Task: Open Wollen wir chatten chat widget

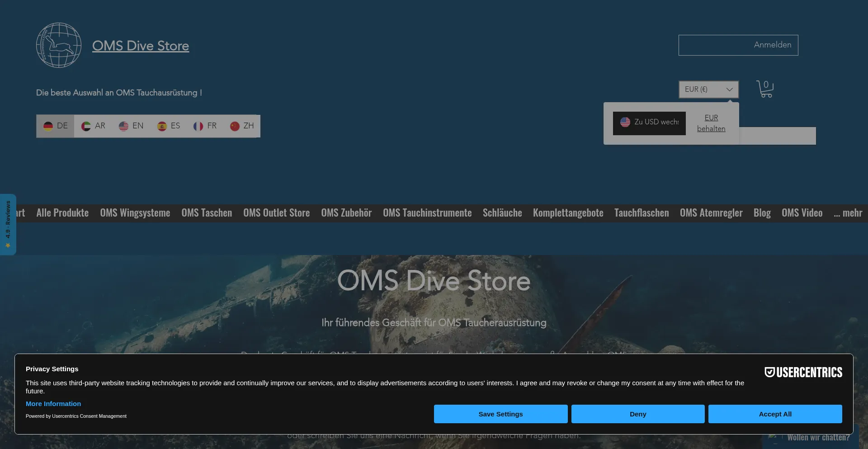Action: (x=810, y=437)
